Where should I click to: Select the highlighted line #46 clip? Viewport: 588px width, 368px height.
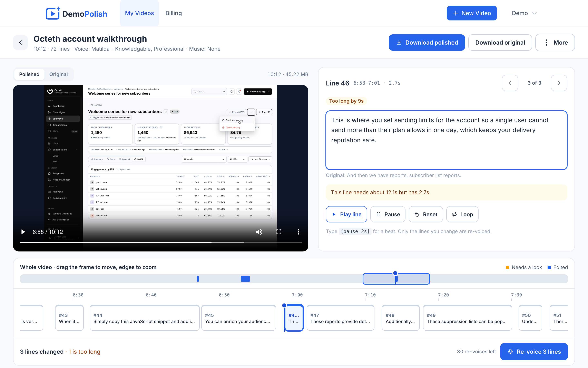(294, 318)
